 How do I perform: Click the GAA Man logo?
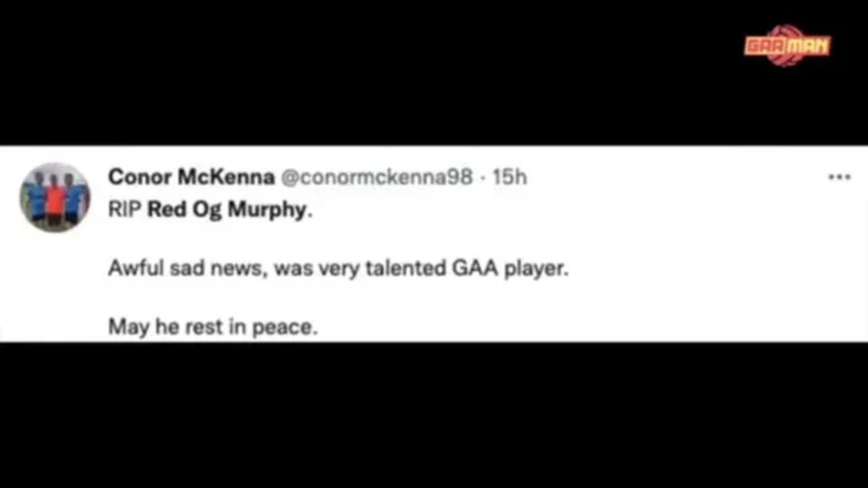coord(787,46)
